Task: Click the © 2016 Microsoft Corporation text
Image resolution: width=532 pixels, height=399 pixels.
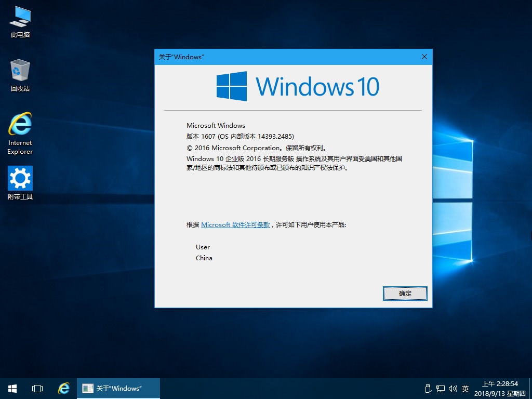Action: [257, 148]
